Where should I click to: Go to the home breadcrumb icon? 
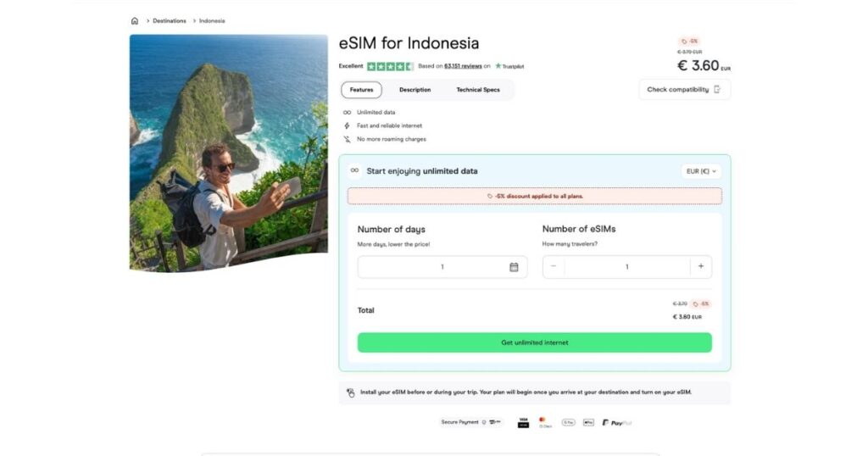pyautogui.click(x=135, y=21)
